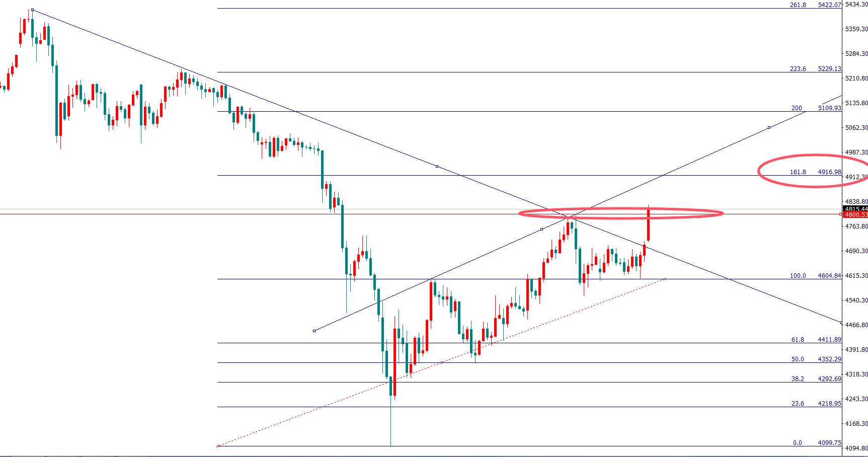Select the 200 Fibonacci extension price 5109.93
Viewport: 868px width, 457px height.
point(829,108)
